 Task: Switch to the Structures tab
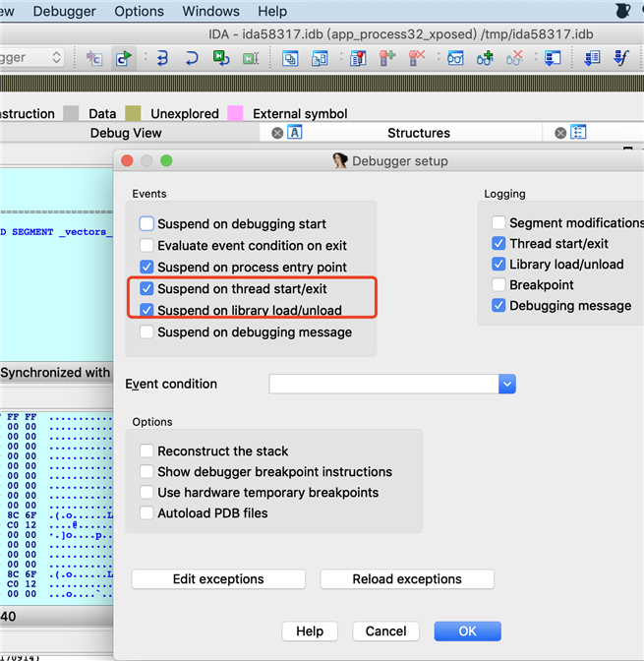tap(419, 133)
